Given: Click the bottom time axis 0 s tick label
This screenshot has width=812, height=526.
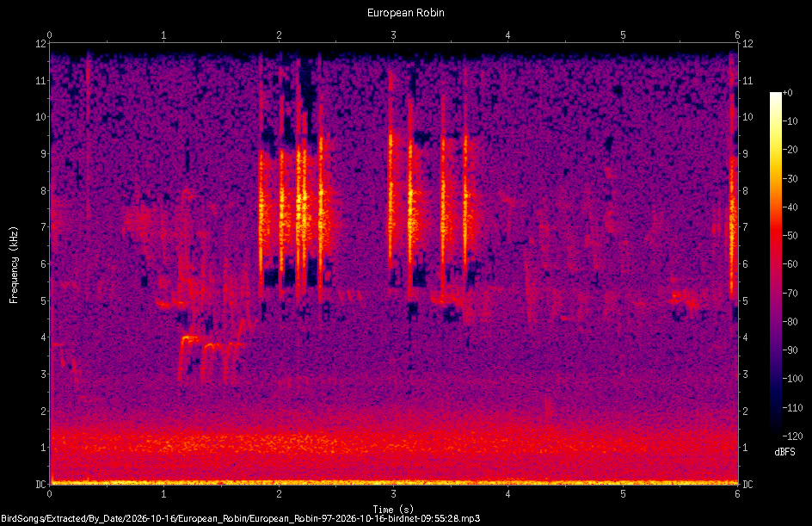Looking at the screenshot, I should point(49,494).
